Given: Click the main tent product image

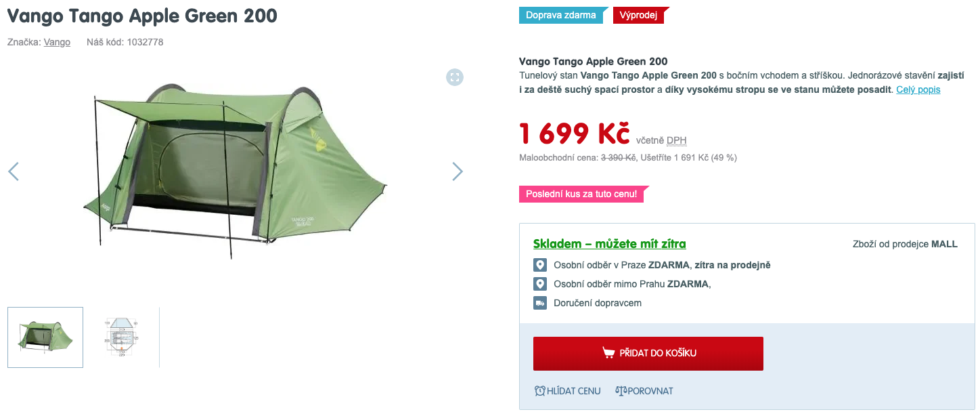Looking at the screenshot, I should tap(236, 171).
